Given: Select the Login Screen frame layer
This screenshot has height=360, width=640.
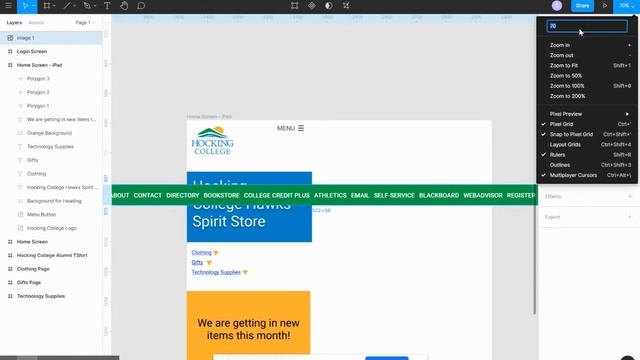Looking at the screenshot, I should click(51, 51).
